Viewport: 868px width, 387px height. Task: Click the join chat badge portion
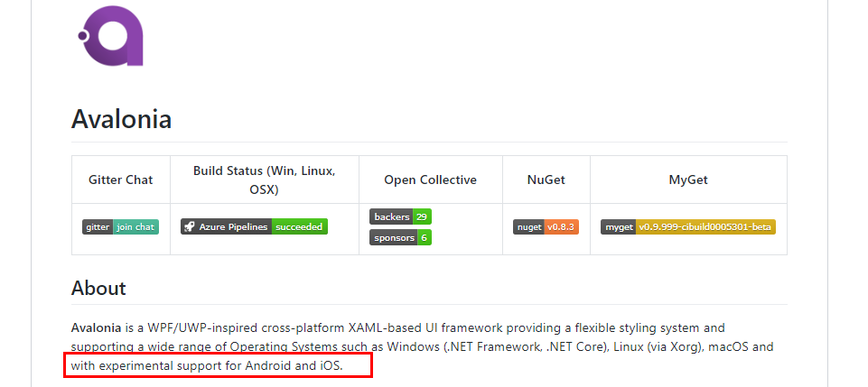[135, 227]
